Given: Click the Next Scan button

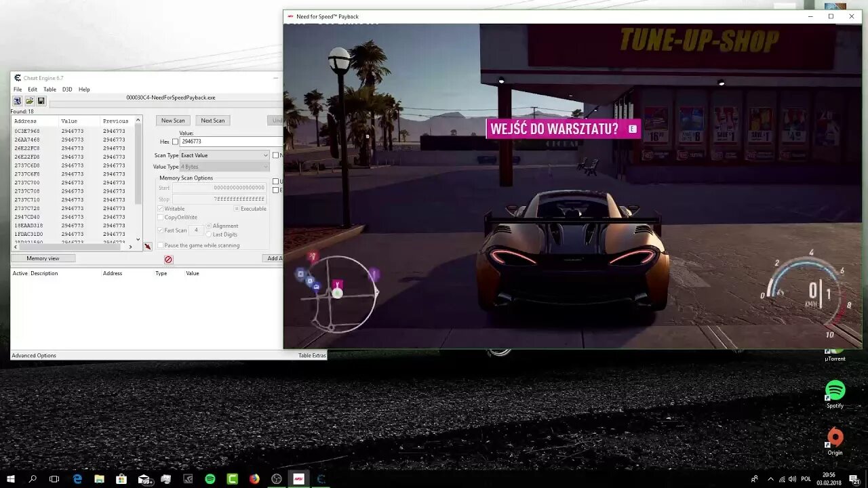Looking at the screenshot, I should click(x=213, y=121).
